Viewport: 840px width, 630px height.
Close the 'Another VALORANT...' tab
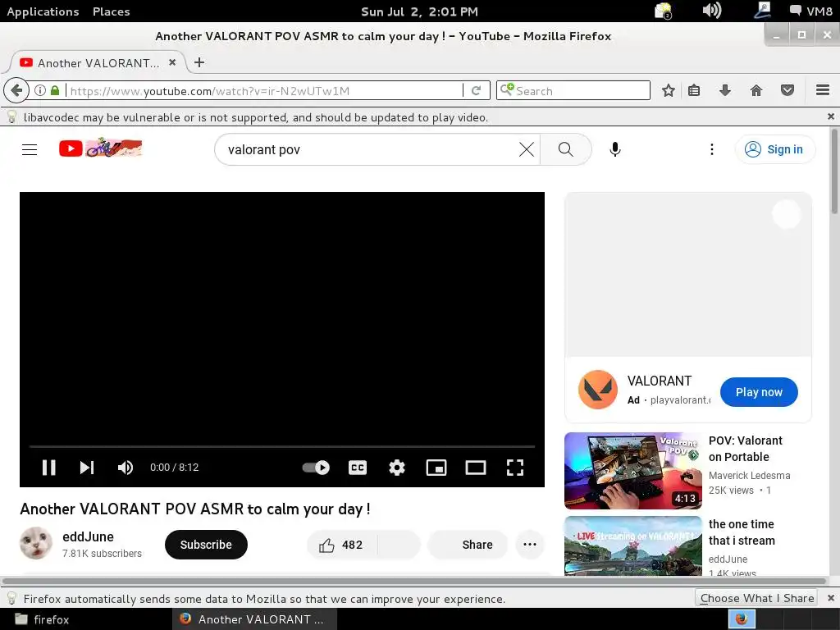point(172,62)
